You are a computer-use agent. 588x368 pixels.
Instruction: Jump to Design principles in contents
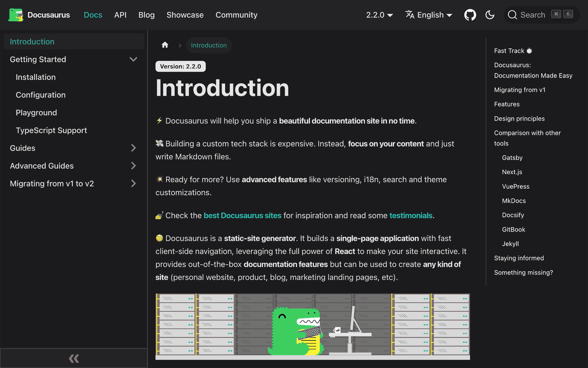coord(519,118)
